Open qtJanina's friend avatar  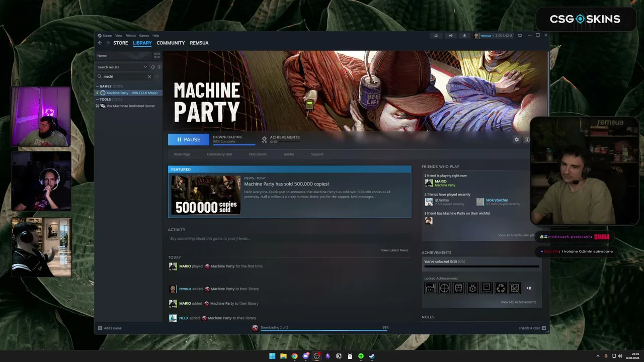tap(429, 202)
